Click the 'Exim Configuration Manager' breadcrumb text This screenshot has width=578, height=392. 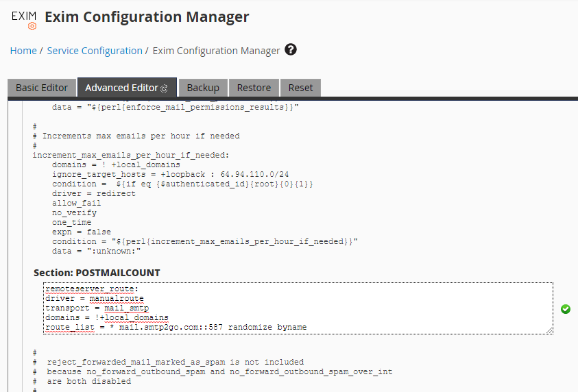pyautogui.click(x=217, y=51)
